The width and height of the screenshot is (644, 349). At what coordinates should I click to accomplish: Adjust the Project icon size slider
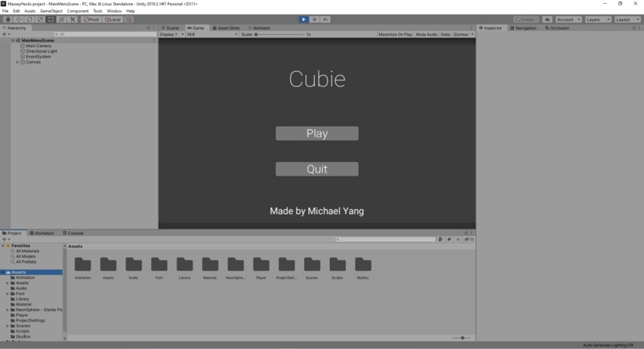460,338
